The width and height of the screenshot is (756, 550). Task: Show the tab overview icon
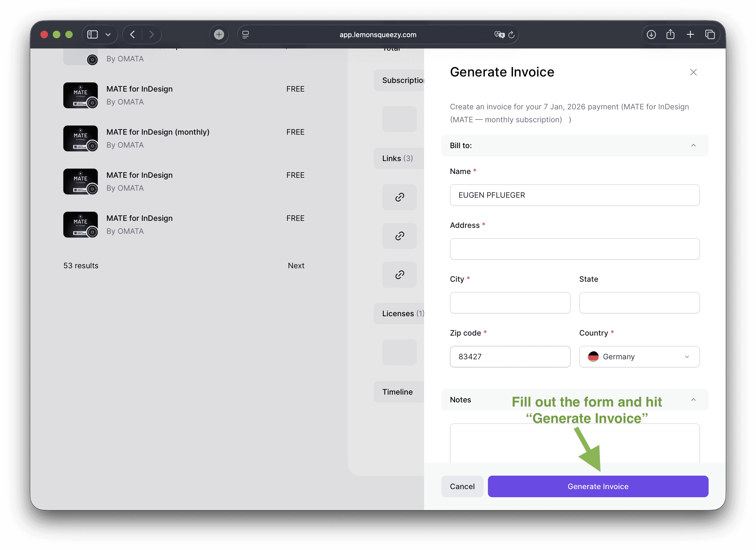[710, 34]
